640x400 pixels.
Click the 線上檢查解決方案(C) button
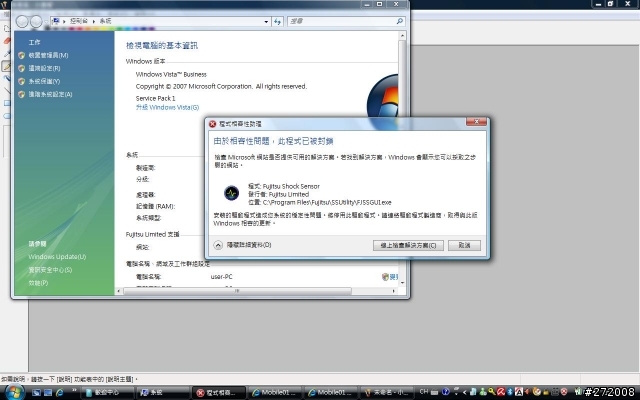tap(408, 245)
